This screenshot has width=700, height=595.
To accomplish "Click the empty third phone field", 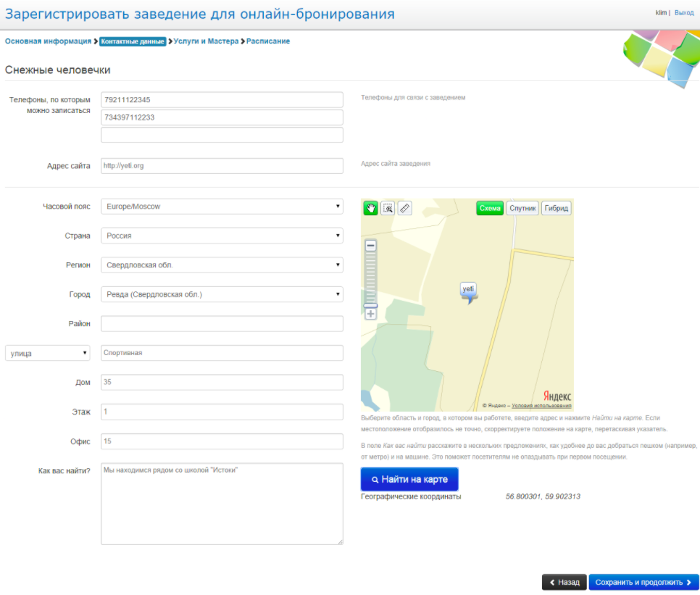I will point(222,135).
